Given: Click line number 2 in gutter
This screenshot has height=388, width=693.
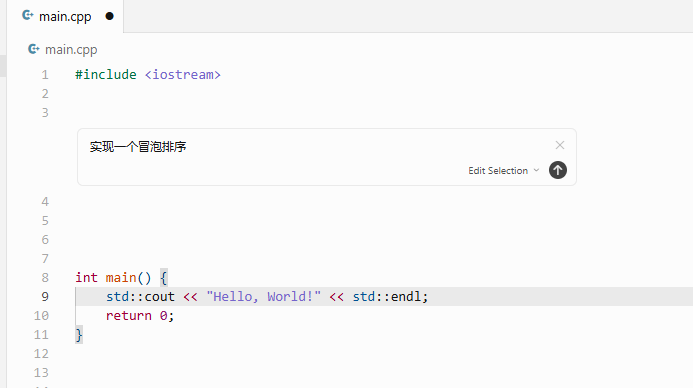Looking at the screenshot, I should 45,94.
